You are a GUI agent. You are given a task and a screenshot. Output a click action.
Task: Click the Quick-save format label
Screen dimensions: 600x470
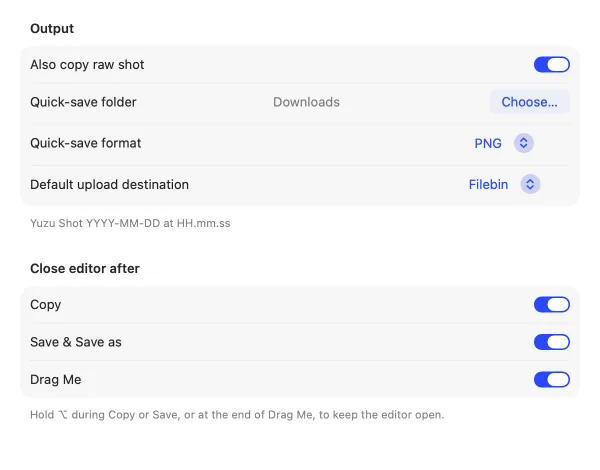tap(86, 143)
